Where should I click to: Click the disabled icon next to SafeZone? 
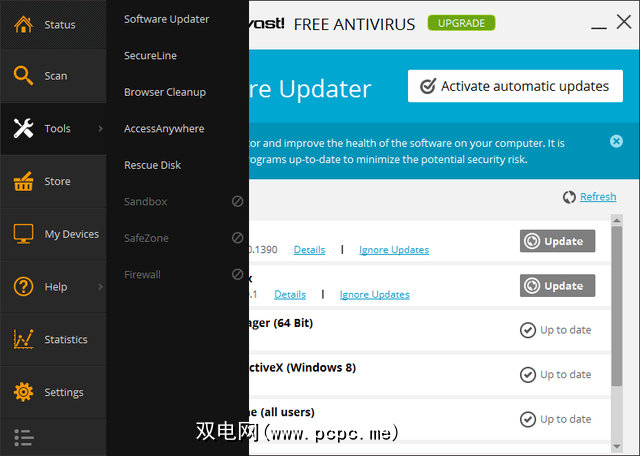click(x=238, y=238)
